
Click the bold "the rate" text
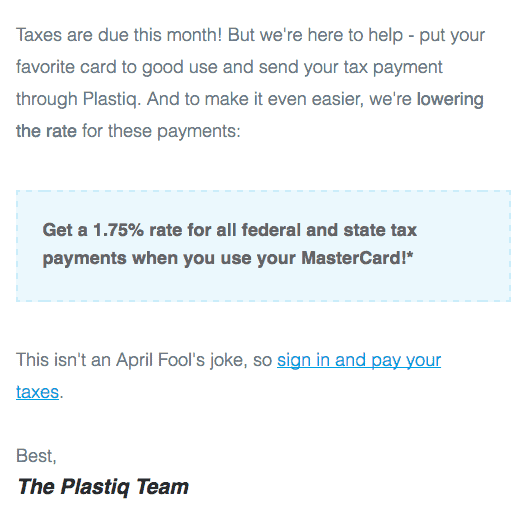(x=46, y=131)
